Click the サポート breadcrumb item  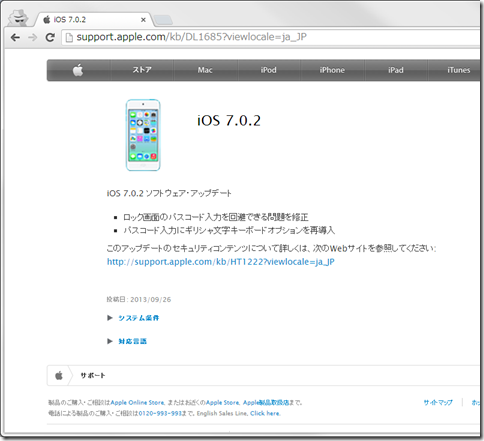93,376
